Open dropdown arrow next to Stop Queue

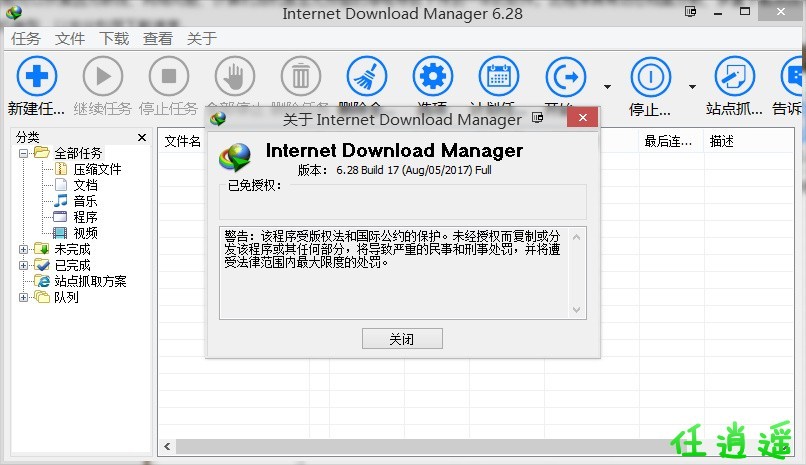(692, 86)
